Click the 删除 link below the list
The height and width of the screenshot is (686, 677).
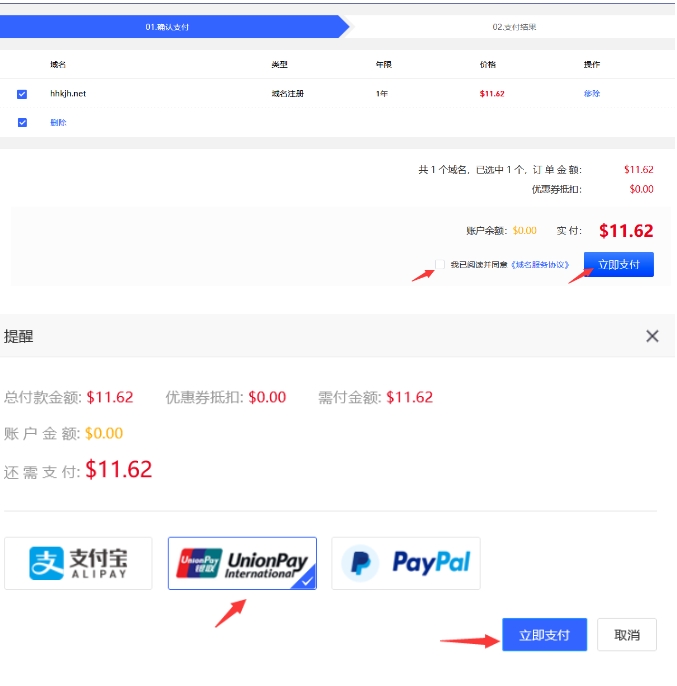pyautogui.click(x=58, y=123)
